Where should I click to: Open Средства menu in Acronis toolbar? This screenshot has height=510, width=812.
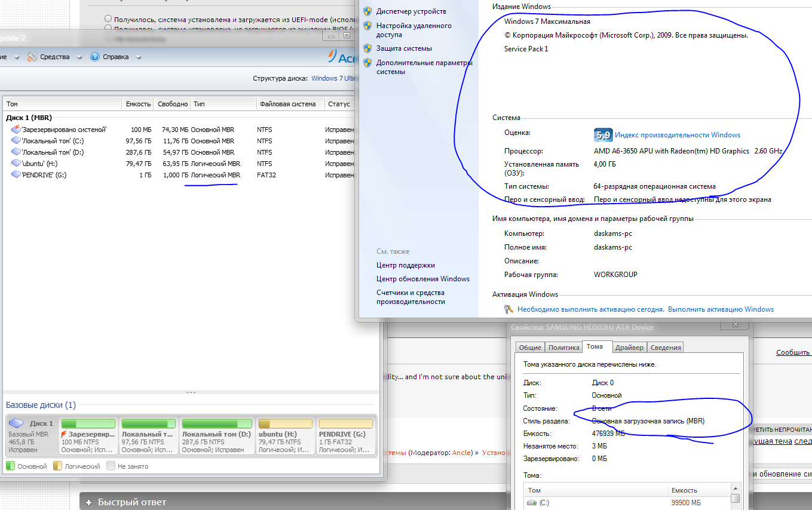pos(55,57)
